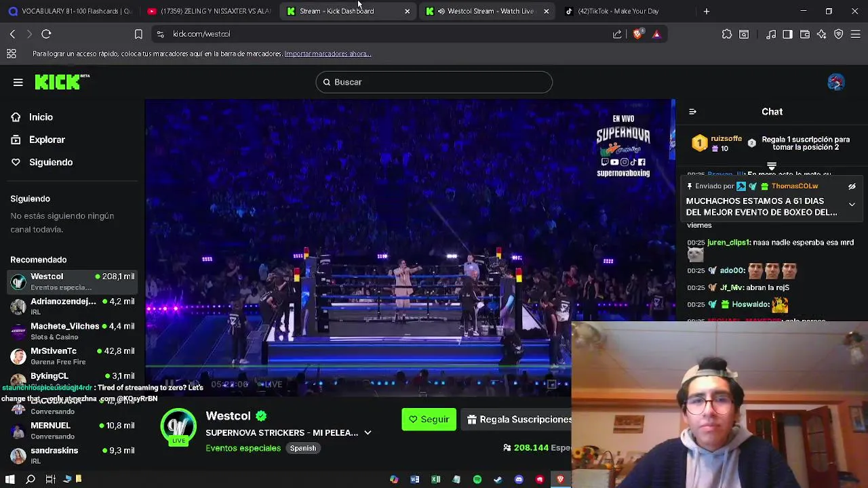Collapse the chat panel arrow icon
This screenshot has height=488, width=868.
(692, 112)
